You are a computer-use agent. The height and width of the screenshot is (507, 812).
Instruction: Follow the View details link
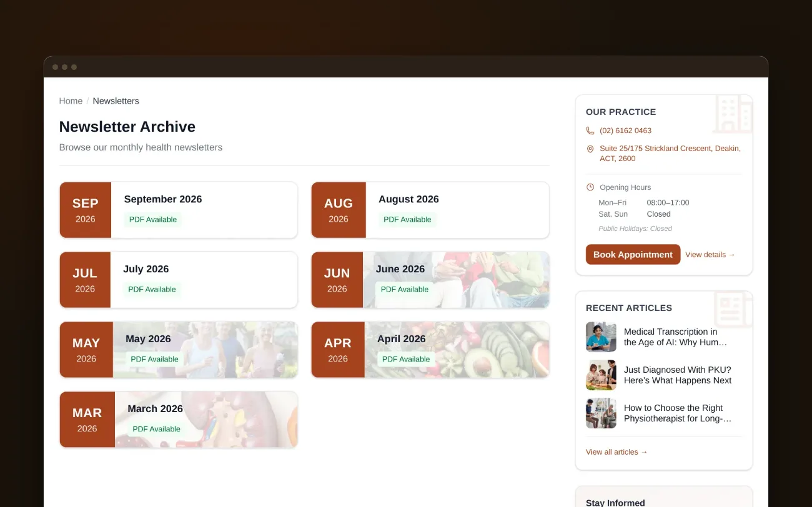[x=710, y=255]
